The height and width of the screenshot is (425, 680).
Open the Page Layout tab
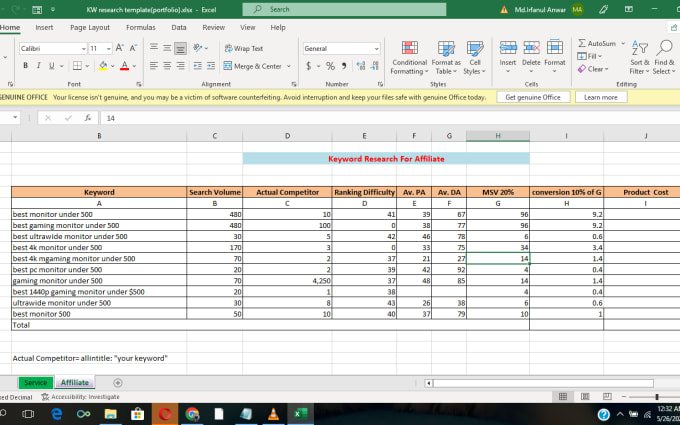[x=90, y=27]
